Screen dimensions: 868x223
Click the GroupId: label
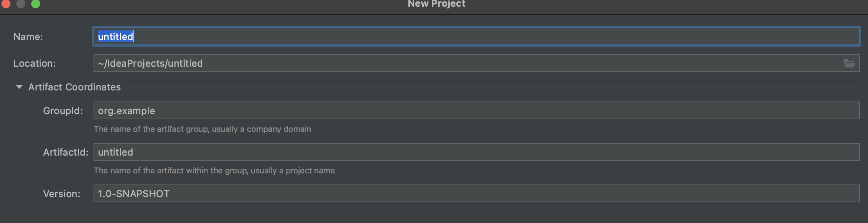tap(63, 111)
